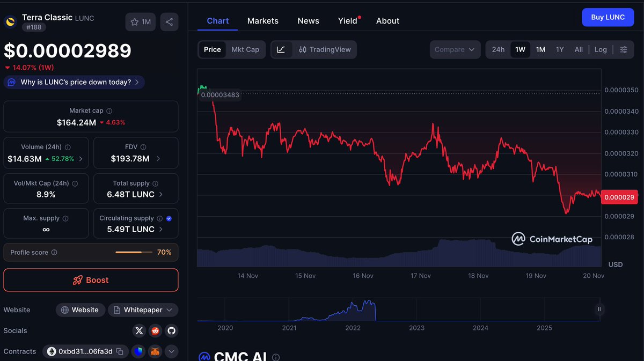Click the shield wallet icon next to contract

coord(140,351)
